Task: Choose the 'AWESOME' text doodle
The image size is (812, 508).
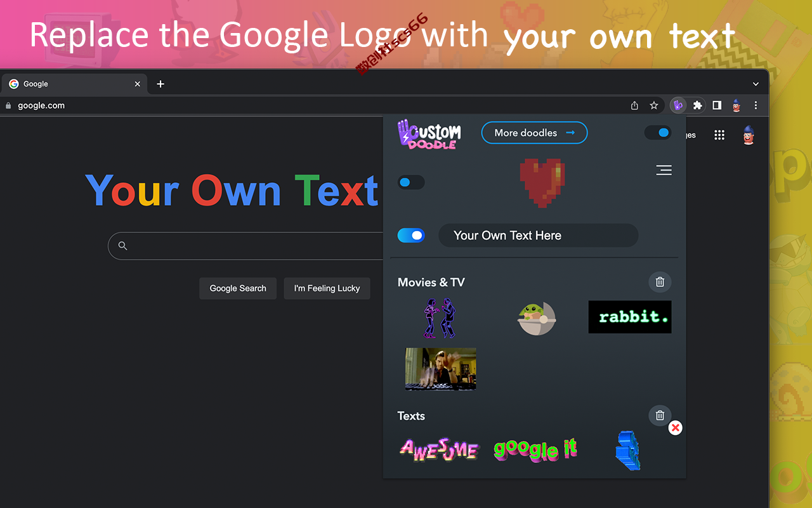Action: pyautogui.click(x=439, y=449)
